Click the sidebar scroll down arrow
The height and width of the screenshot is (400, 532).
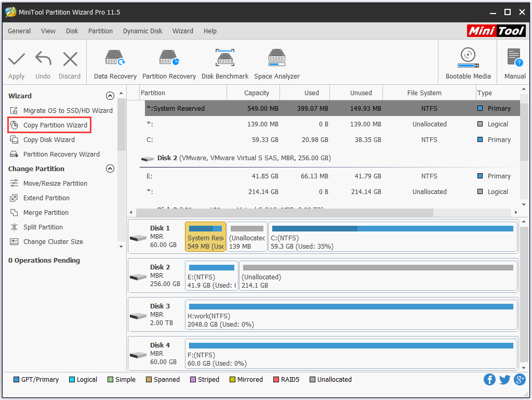click(x=121, y=247)
